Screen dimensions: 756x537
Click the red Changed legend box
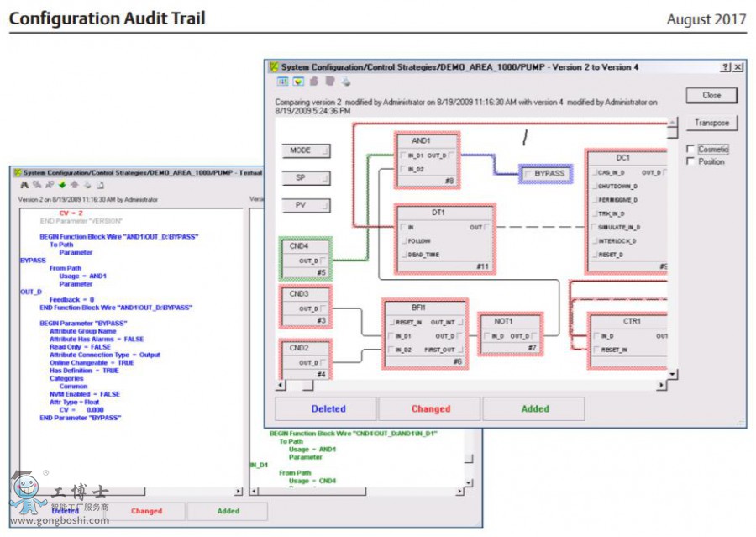(430, 409)
